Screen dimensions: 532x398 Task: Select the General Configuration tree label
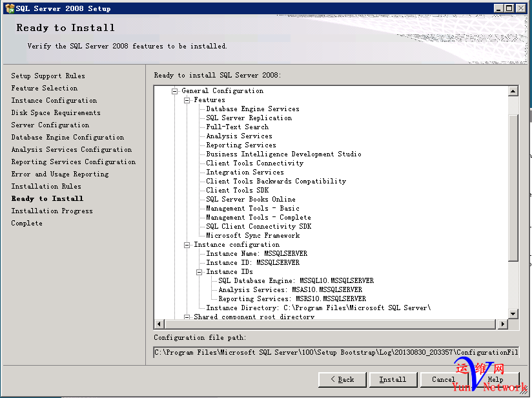pos(223,90)
